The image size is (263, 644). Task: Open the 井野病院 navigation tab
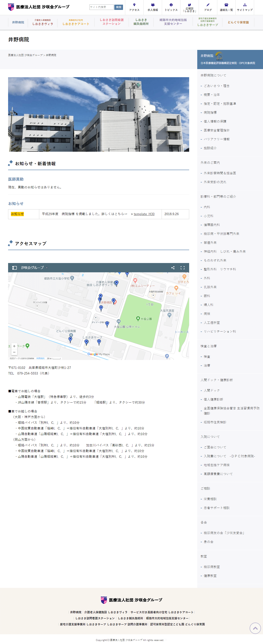click(x=18, y=22)
